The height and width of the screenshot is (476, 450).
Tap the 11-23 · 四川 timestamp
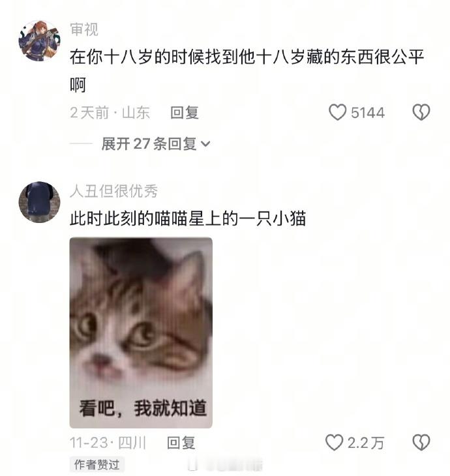(x=108, y=443)
